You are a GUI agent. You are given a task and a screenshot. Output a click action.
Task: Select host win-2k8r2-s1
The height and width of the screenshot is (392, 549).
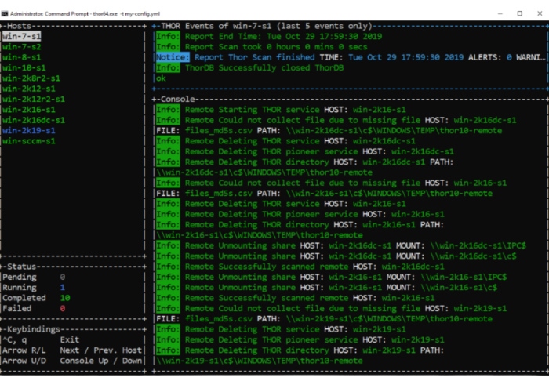[x=31, y=78]
